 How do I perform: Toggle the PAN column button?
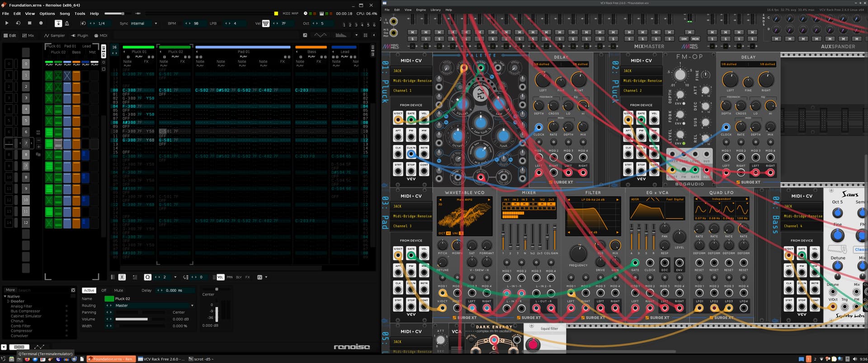tap(230, 277)
